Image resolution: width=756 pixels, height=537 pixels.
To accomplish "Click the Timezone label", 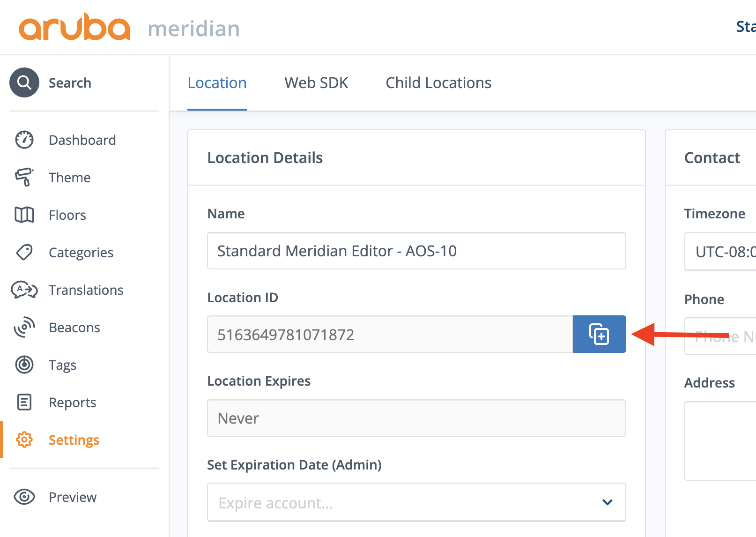I will tap(715, 214).
